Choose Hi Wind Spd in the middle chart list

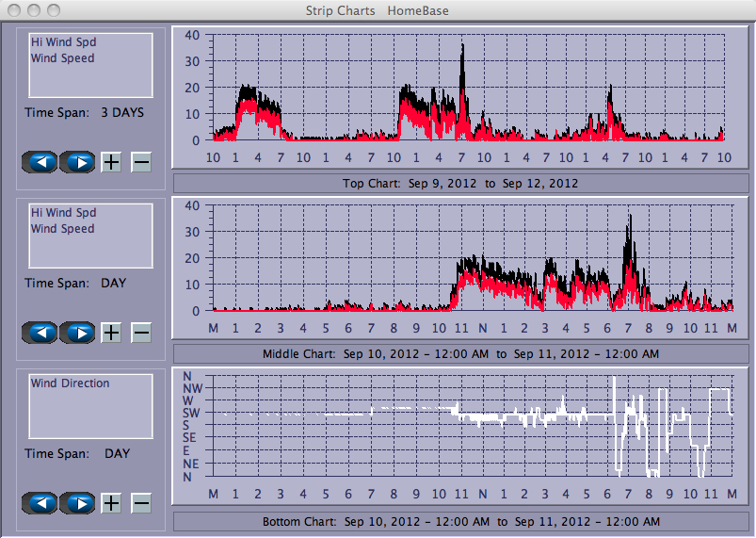63,213
